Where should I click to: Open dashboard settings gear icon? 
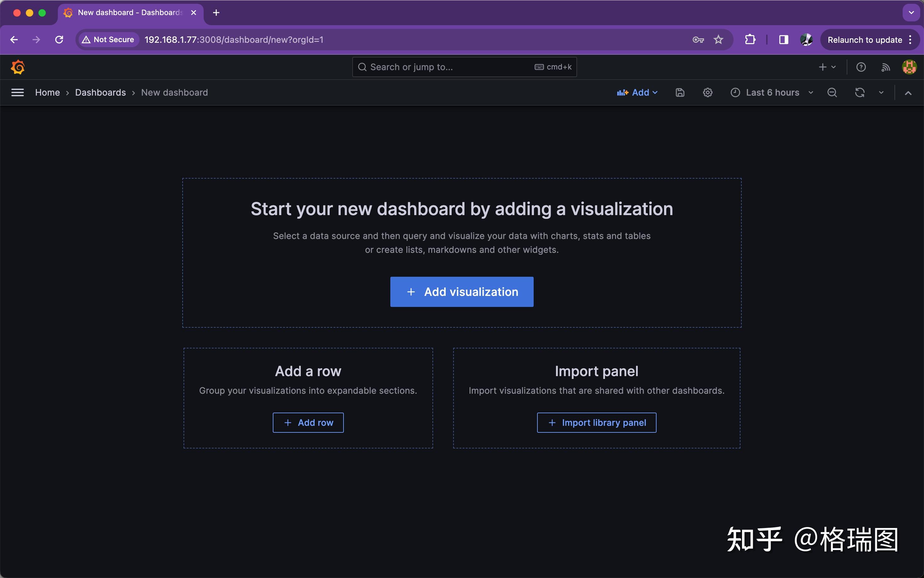(x=707, y=92)
